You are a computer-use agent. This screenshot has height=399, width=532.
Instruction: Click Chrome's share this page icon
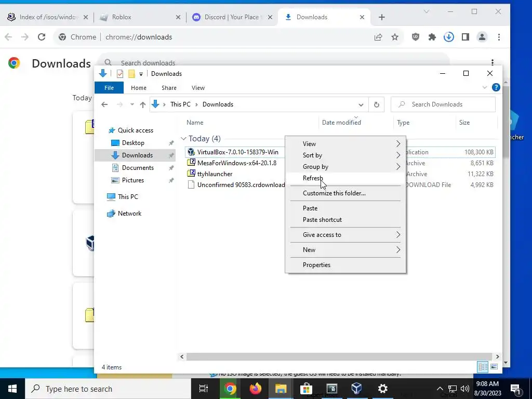pos(378,37)
